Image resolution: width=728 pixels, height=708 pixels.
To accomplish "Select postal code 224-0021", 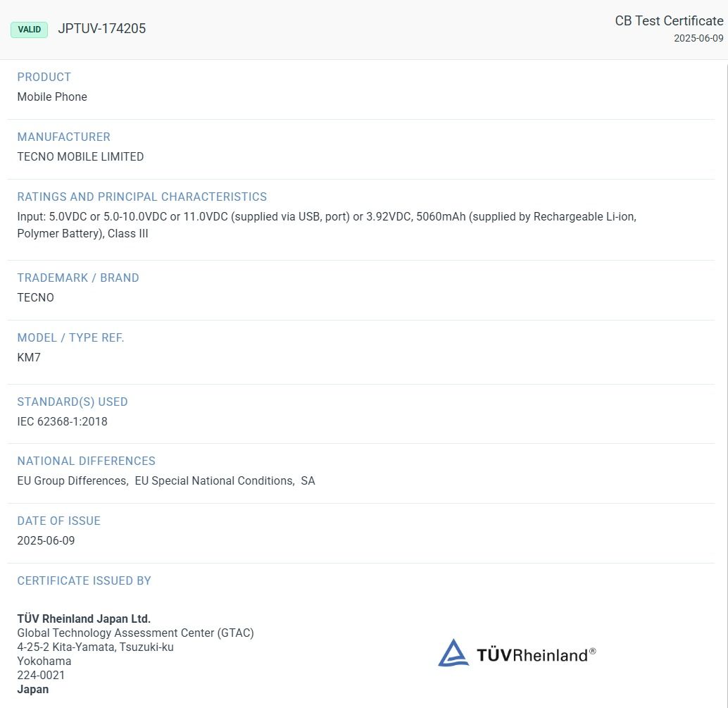I will click(x=41, y=675).
